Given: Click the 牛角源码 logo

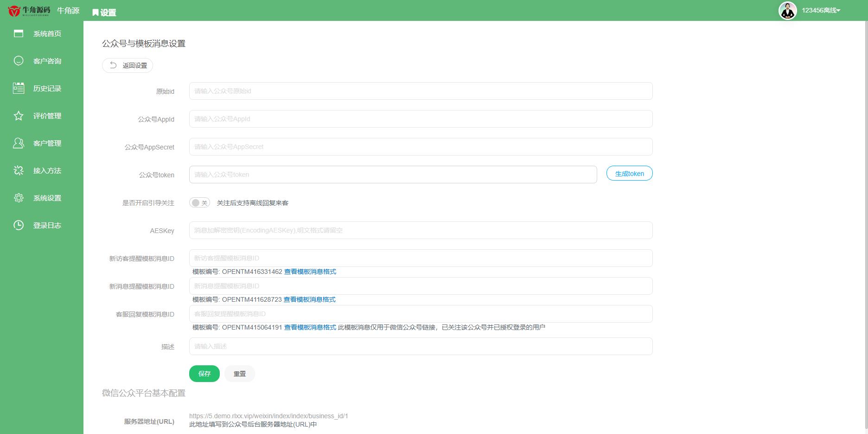Looking at the screenshot, I should tap(29, 11).
